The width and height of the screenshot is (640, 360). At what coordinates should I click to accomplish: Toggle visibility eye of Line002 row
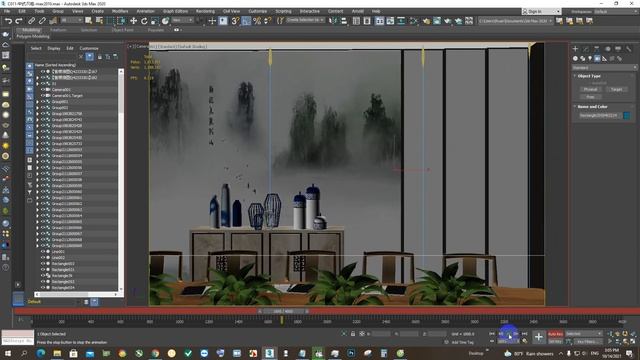[x=43, y=258]
